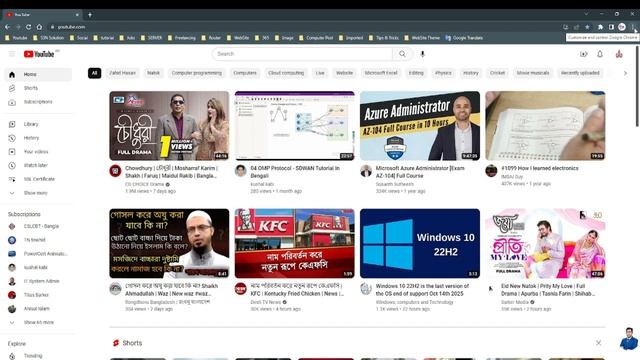Open the Freelancing bookmark folder
Screen dimensions: 640x360
[x=182, y=38]
